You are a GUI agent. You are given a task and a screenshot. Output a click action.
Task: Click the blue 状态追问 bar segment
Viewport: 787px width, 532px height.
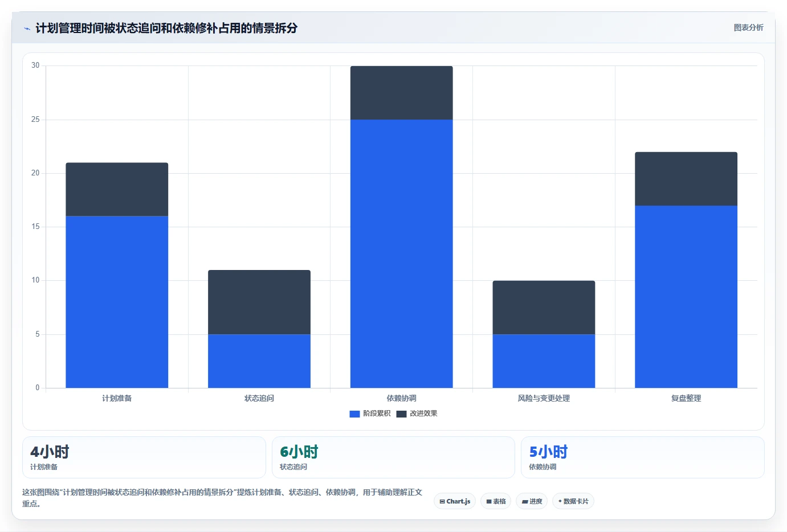click(259, 361)
